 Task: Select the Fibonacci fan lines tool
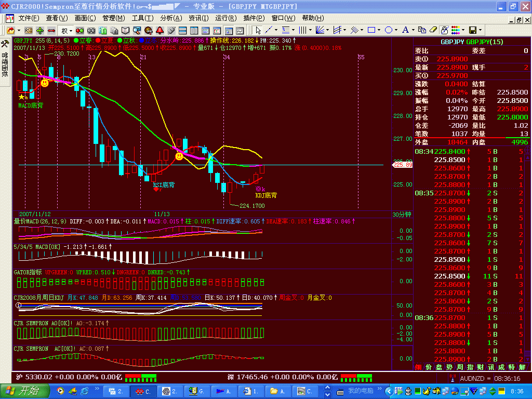coord(320,30)
